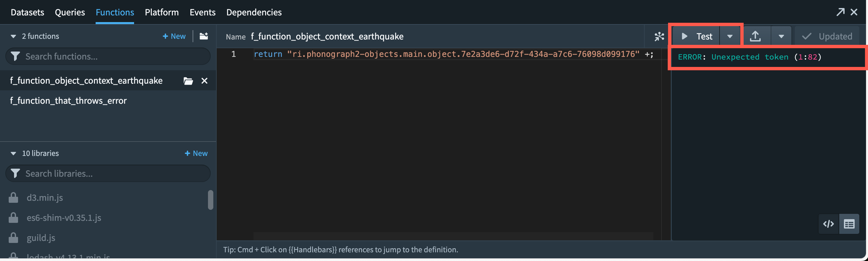Add a new library with + New
The image size is (868, 261).
[x=196, y=154]
